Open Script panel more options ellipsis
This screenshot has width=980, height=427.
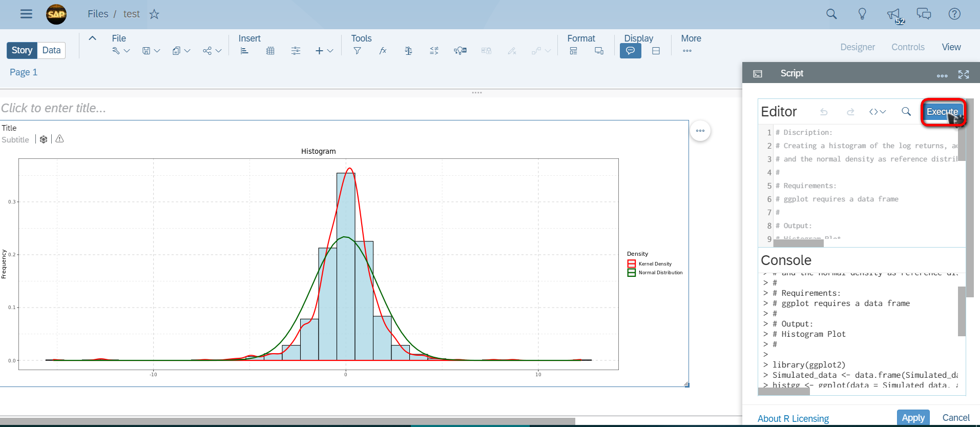click(942, 75)
